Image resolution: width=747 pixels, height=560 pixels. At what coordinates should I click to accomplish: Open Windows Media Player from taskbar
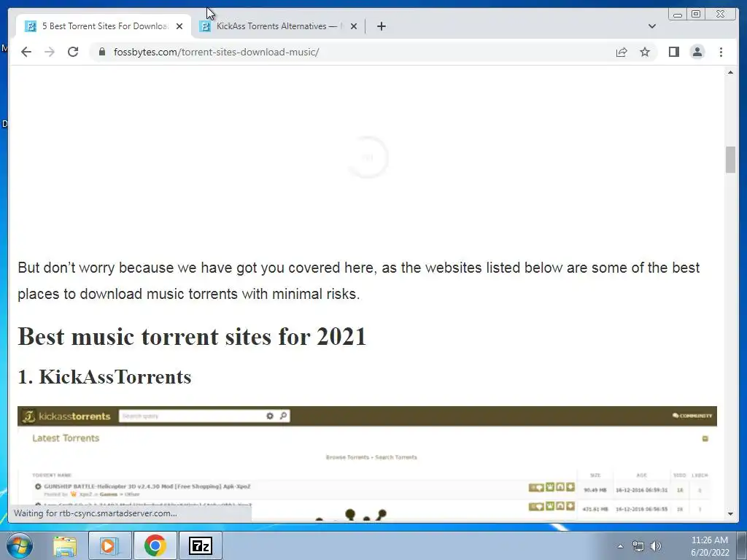109,545
